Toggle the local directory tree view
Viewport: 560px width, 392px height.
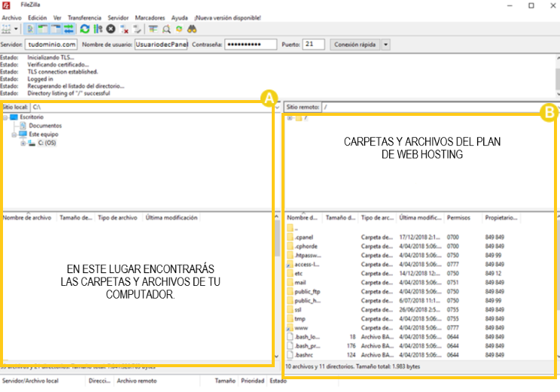click(43, 29)
